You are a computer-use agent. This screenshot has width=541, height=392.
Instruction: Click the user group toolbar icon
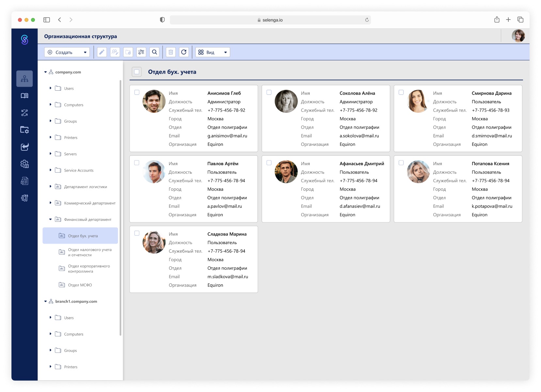(x=115, y=52)
